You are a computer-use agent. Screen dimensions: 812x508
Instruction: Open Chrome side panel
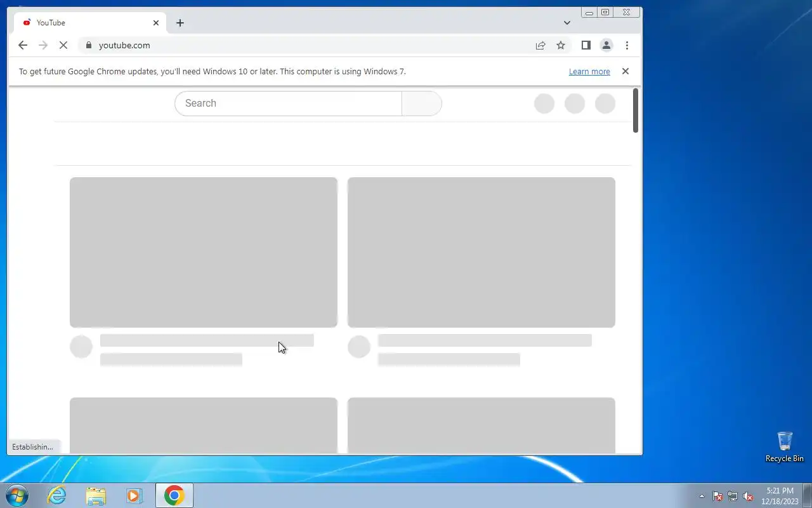[x=586, y=45]
